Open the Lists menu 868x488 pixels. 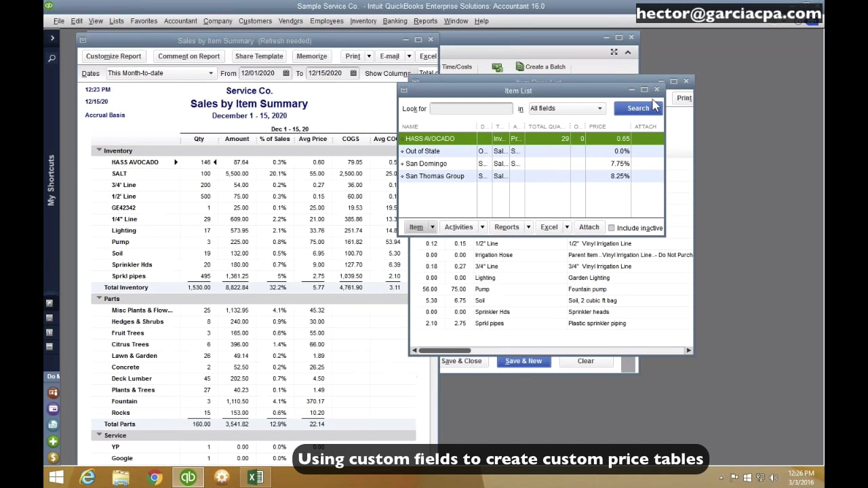pos(117,21)
